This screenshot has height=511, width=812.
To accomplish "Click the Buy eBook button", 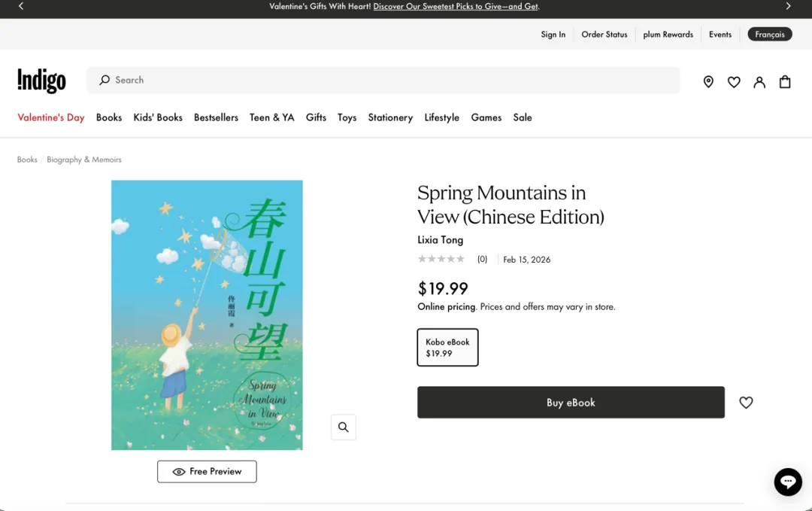I will tap(571, 403).
